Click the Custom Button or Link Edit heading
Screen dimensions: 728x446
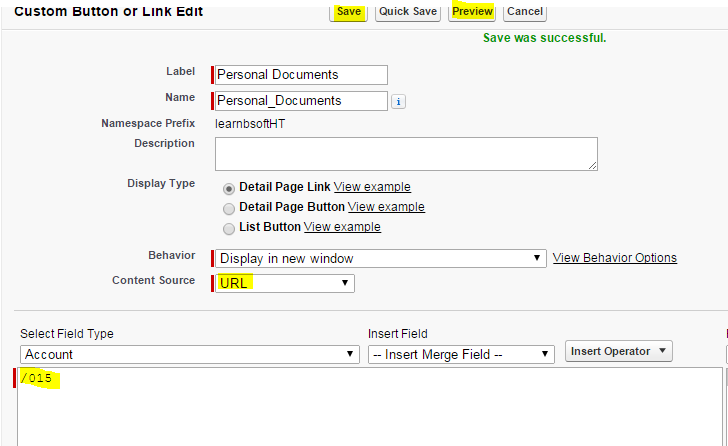108,11
